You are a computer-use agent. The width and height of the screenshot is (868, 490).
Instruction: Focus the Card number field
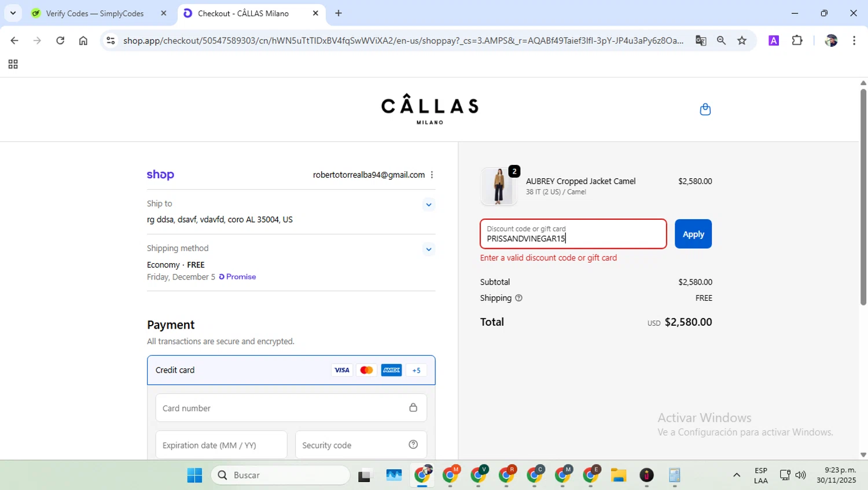(291, 408)
